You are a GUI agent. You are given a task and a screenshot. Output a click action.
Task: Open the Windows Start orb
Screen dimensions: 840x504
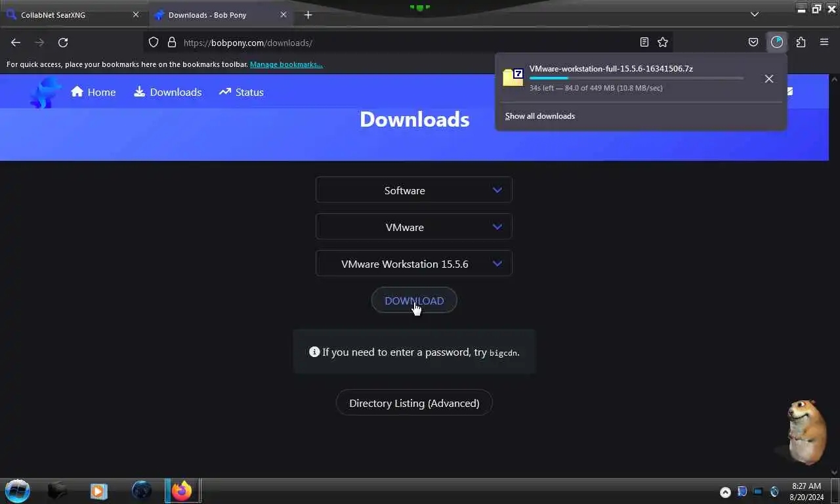(18, 490)
